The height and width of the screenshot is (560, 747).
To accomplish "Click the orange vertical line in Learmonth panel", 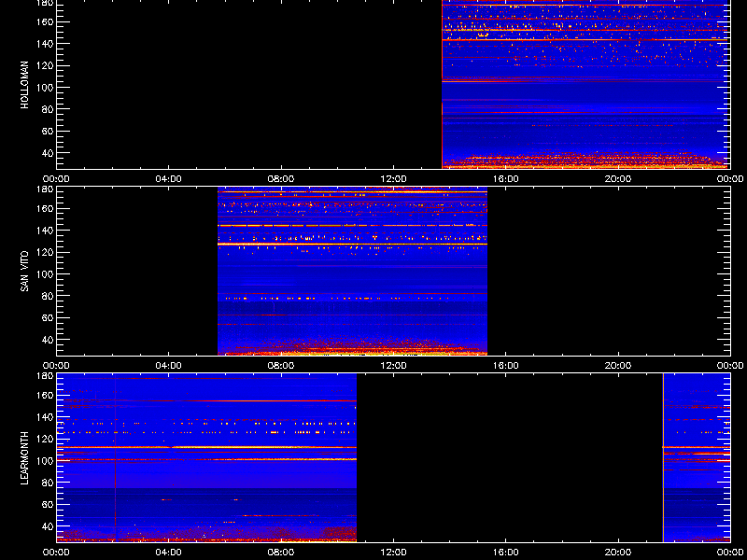I will click(663, 458).
